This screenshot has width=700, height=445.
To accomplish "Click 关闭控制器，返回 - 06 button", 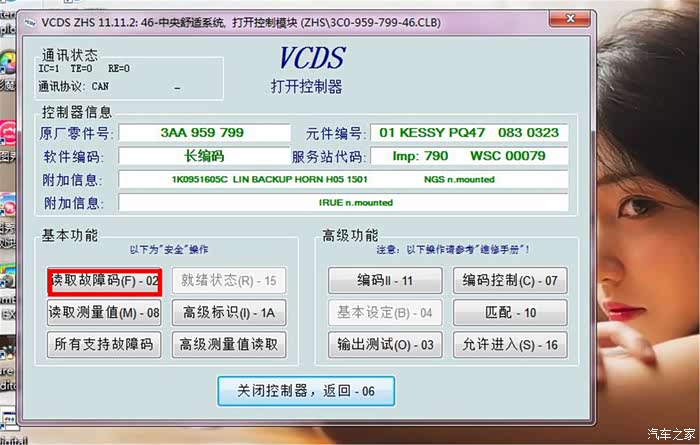I will (x=306, y=391).
